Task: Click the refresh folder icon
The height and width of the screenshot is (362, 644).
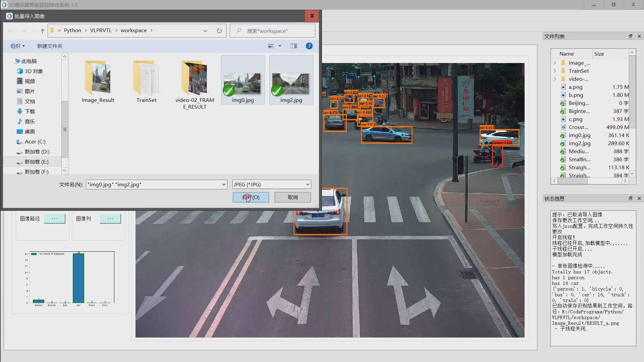Action: pyautogui.click(x=219, y=31)
